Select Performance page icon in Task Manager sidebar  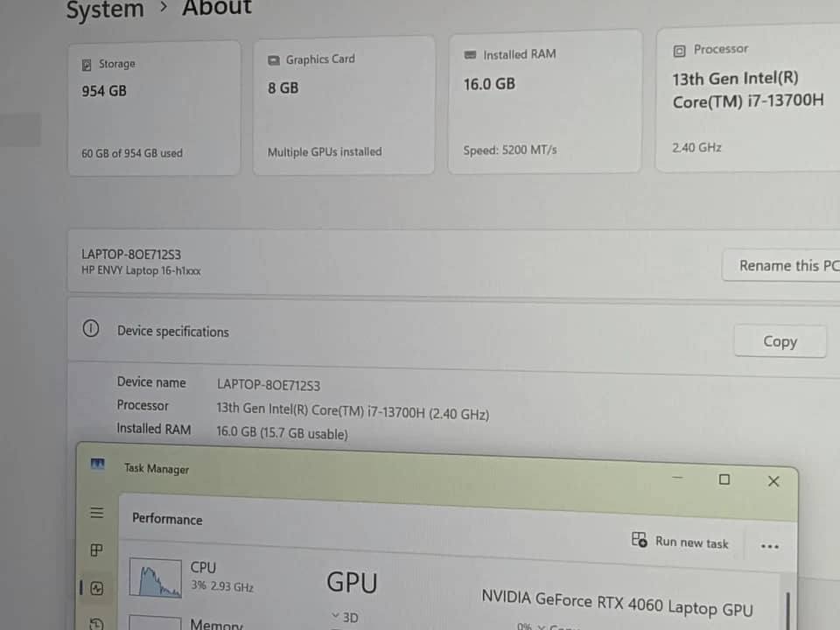[97, 588]
